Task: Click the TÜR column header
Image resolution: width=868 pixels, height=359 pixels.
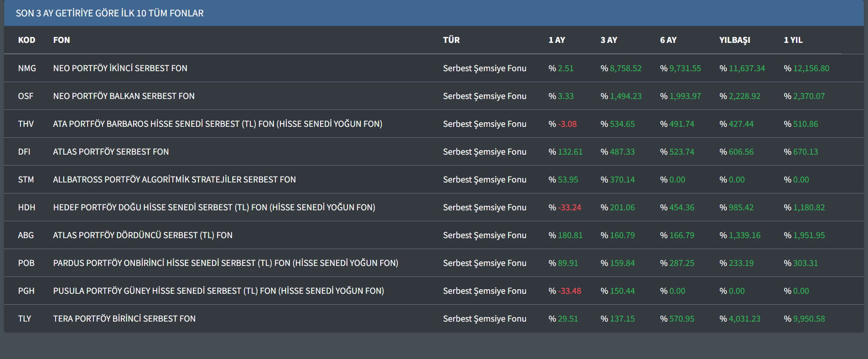Action: pyautogui.click(x=451, y=40)
